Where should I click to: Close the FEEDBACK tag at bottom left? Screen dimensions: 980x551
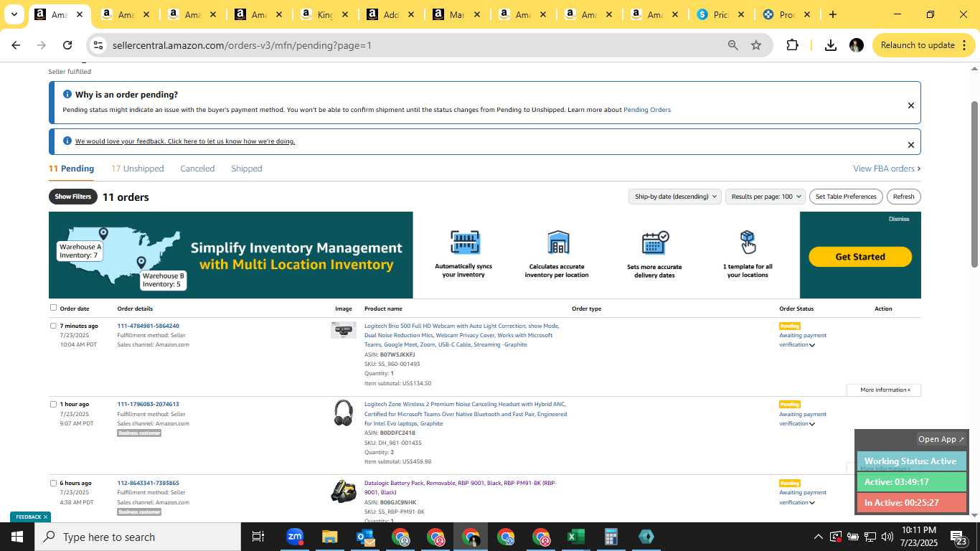pyautogui.click(x=45, y=517)
